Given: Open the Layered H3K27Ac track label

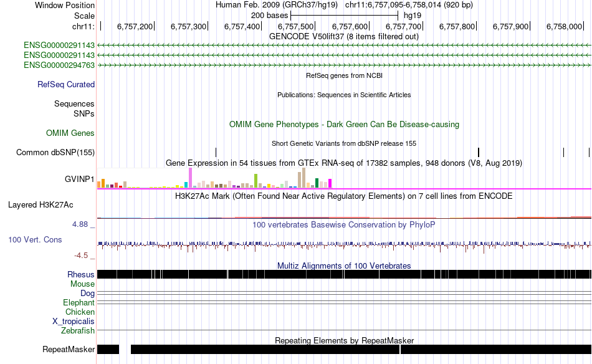Looking at the screenshot, I should click(41, 204).
